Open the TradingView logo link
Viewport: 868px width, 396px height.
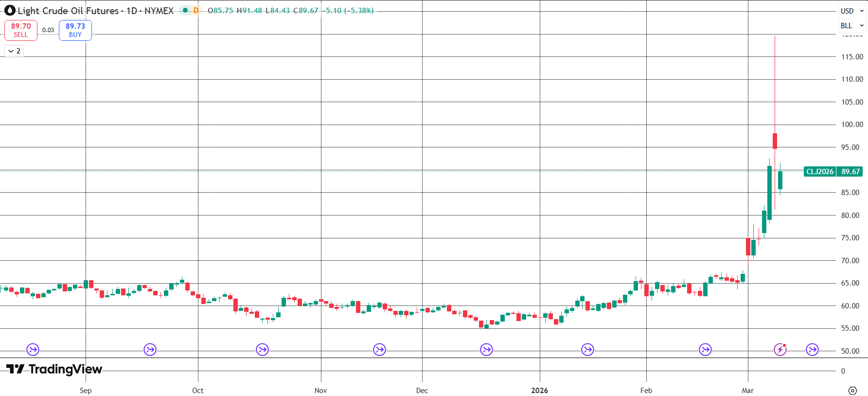click(54, 369)
